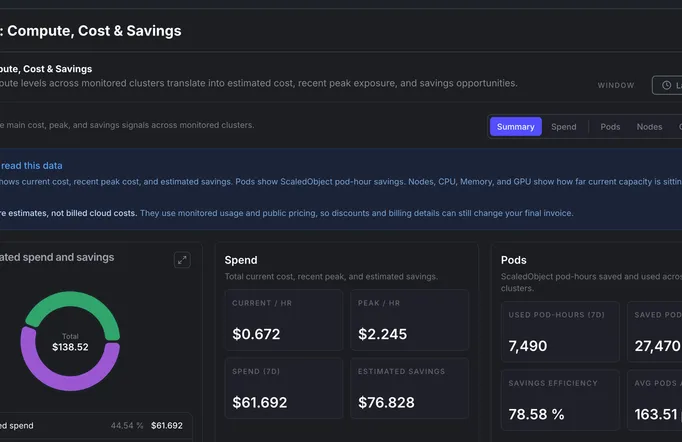The image size is (682, 442).
Task: Click the 27,470 saved pod-hours value
Action: tap(657, 346)
